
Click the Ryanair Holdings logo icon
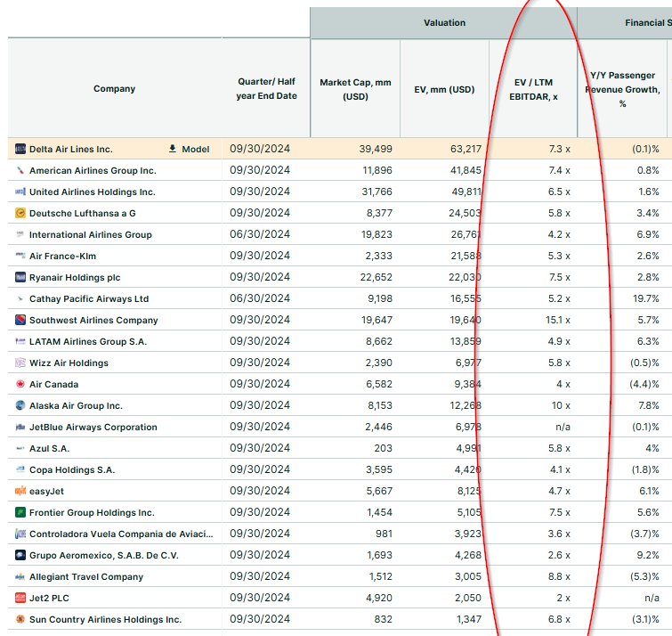click(20, 277)
